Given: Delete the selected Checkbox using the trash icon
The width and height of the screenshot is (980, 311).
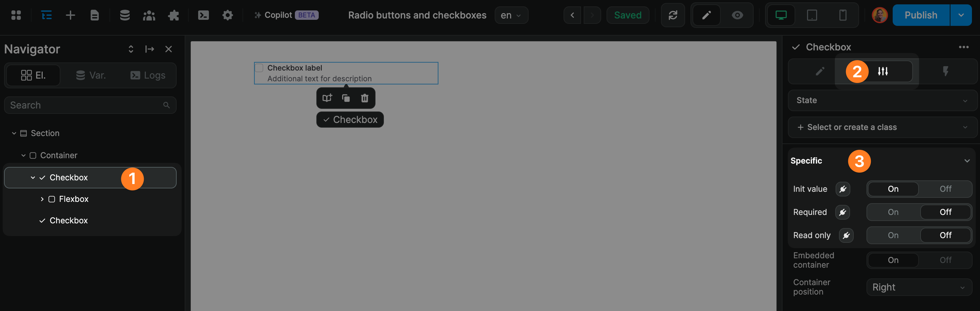Looking at the screenshot, I should 364,98.
